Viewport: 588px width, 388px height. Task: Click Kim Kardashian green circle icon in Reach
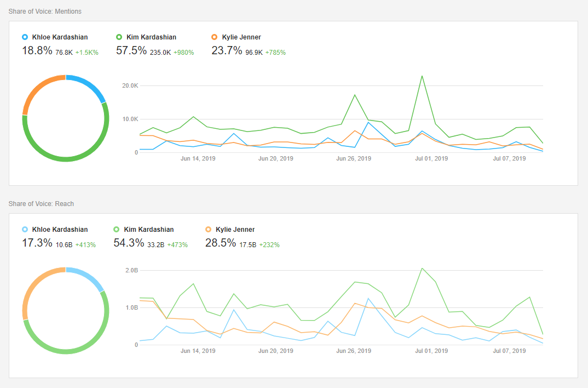click(116, 229)
